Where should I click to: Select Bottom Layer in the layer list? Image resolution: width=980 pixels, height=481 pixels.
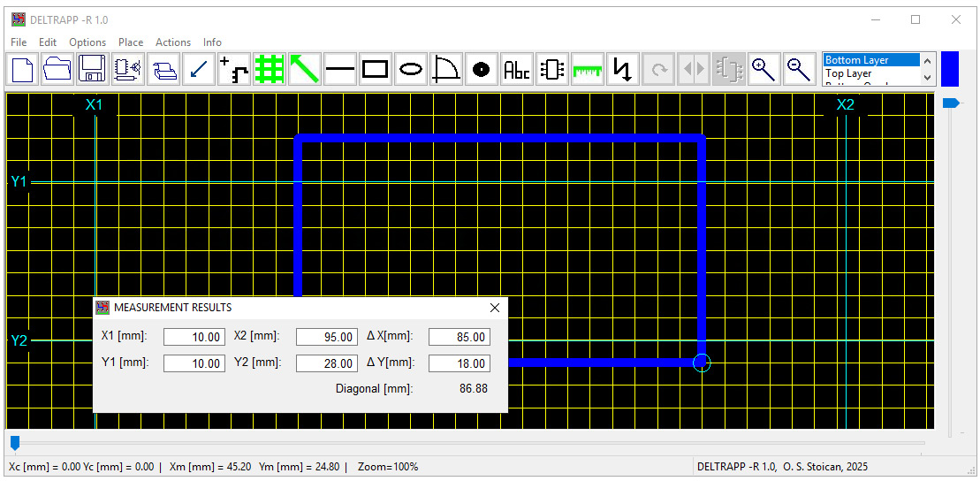(872, 60)
